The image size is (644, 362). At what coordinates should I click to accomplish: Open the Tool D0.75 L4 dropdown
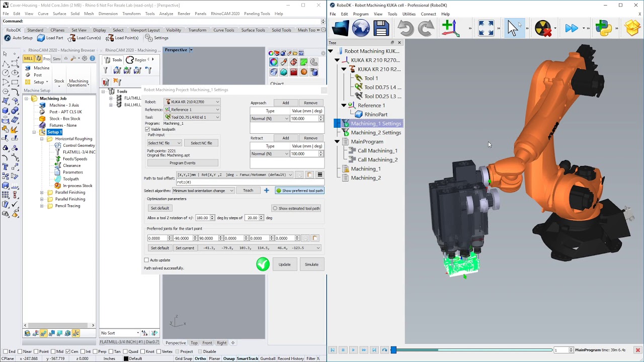pos(192,117)
